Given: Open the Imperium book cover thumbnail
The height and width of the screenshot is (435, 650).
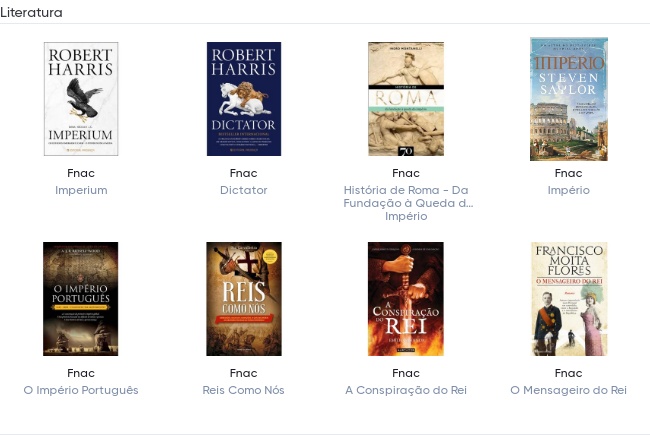Looking at the screenshot, I should click(x=81, y=99).
